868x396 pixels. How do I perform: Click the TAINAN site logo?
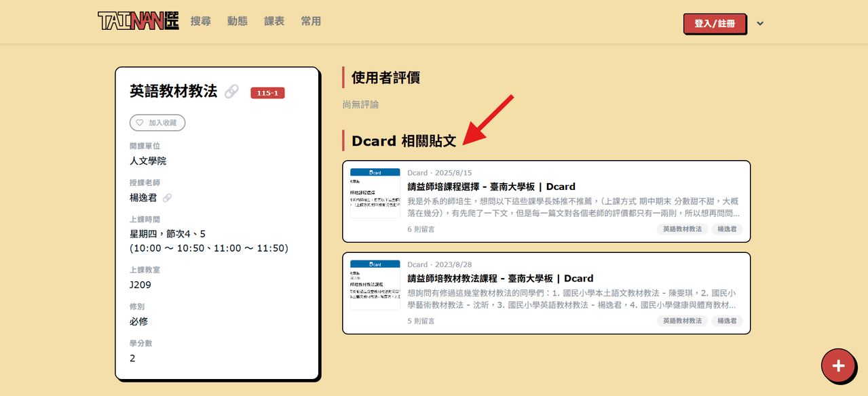pos(138,21)
